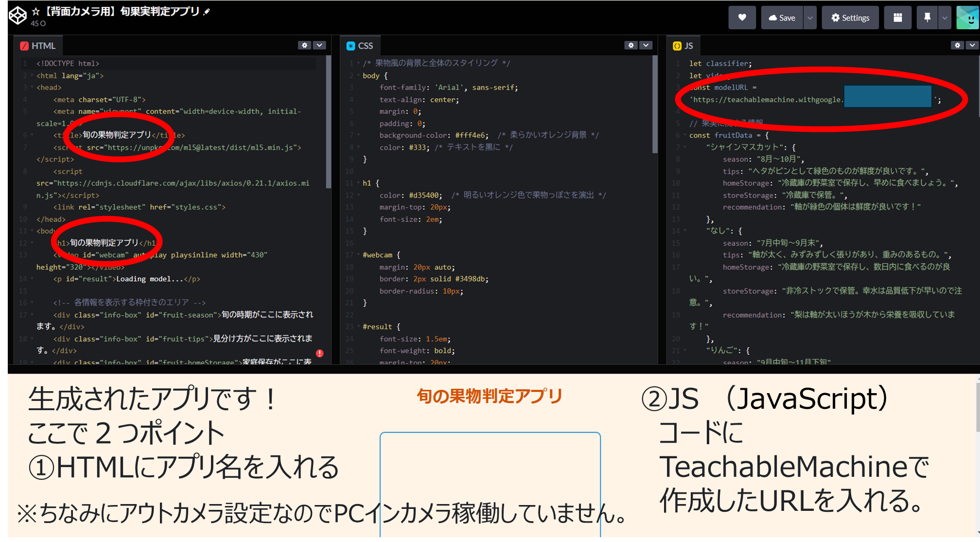980x542 pixels.
Task: Open CSS editor settings gear
Action: 630,45
